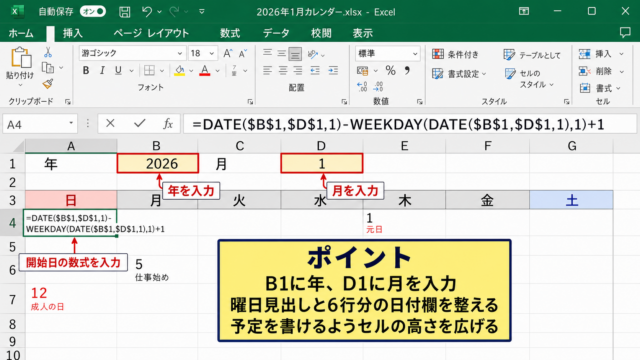Click 条件付き formatting button
The image size is (640, 360).
(456, 54)
